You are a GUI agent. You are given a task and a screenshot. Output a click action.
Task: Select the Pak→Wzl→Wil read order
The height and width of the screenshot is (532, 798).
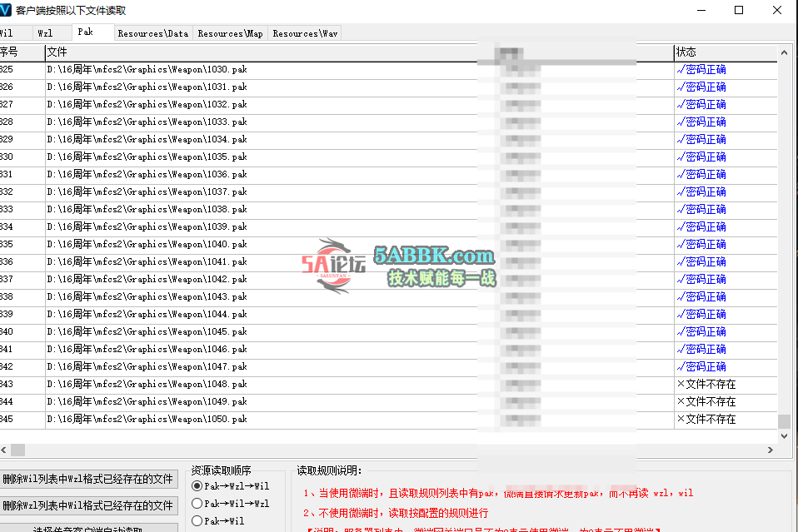pos(197,485)
